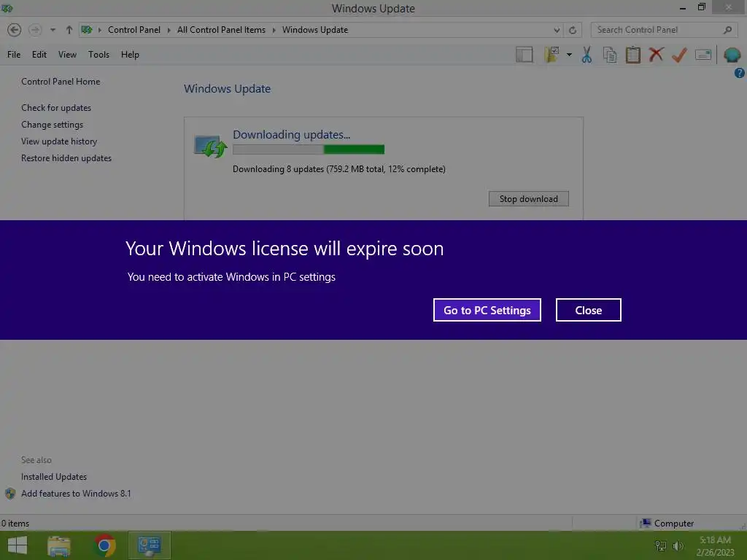Click Add features to Windows 8.1
747x560 pixels.
76,494
